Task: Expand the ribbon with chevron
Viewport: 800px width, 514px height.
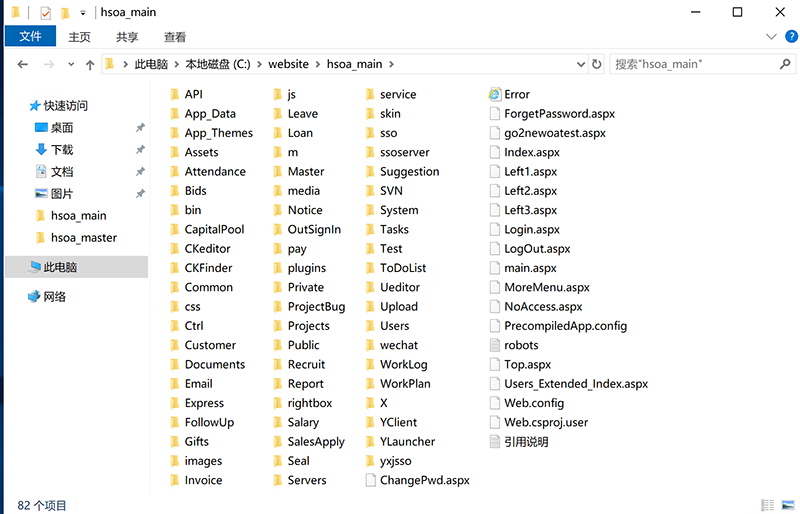Action: pyautogui.click(x=771, y=37)
